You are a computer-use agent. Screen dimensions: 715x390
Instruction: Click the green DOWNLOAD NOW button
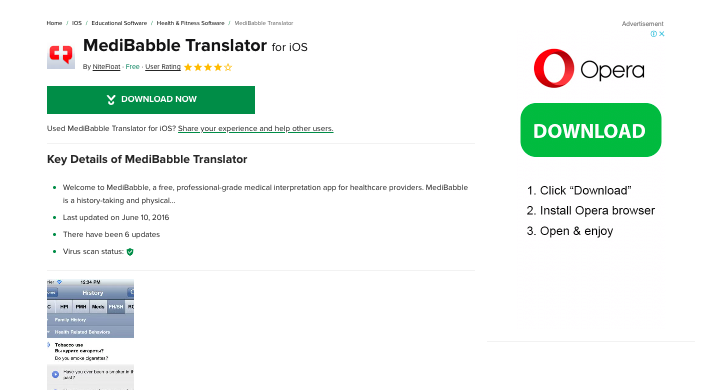tap(151, 100)
